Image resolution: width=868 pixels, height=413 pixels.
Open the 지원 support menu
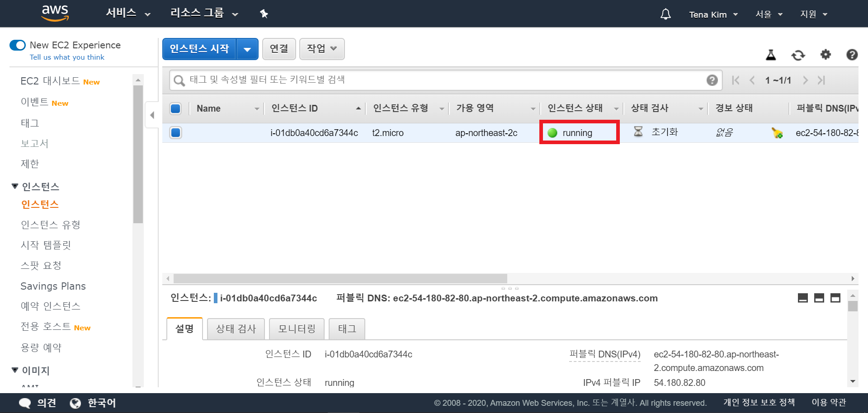pos(814,14)
